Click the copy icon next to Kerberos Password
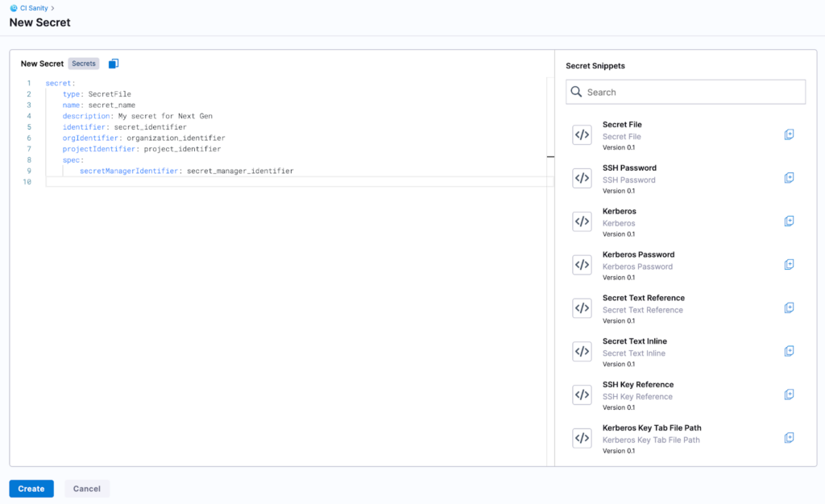The width and height of the screenshot is (825, 504). (x=789, y=265)
